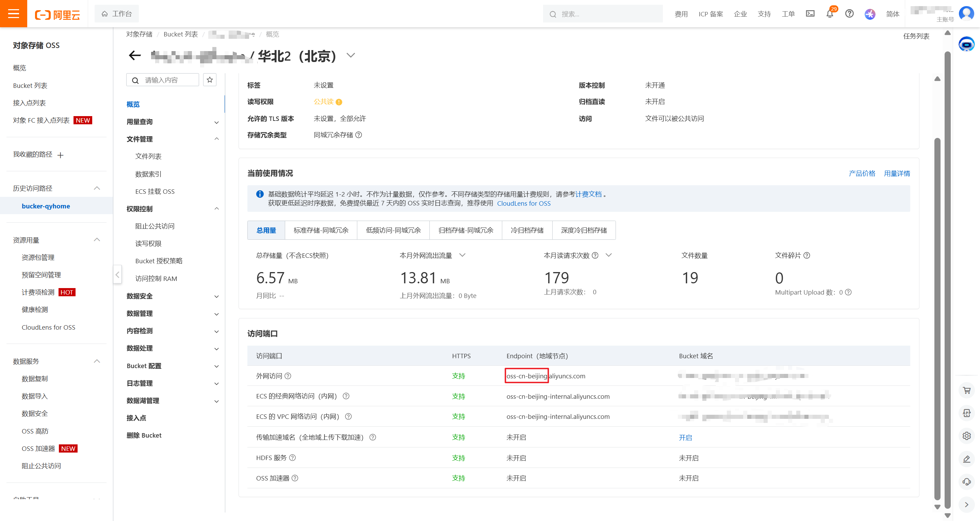Open 工作台 button
The height and width of the screenshot is (521, 980).
click(116, 14)
